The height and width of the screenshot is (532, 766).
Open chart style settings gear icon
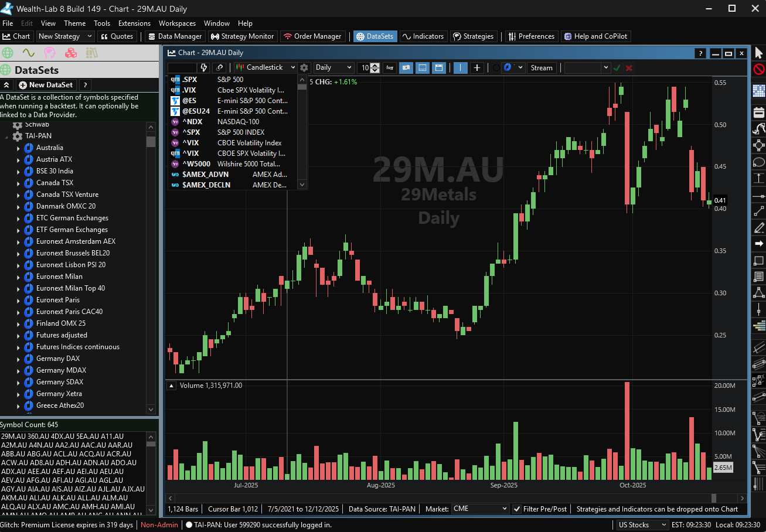304,68
